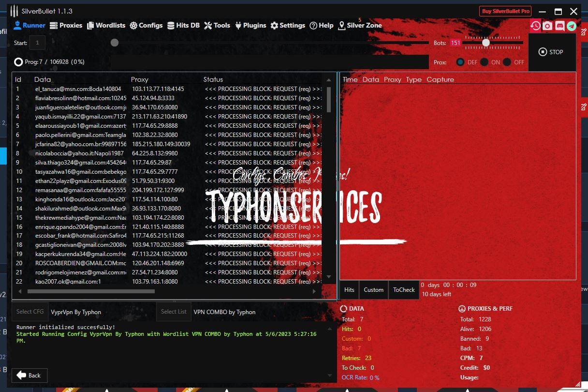This screenshot has height=392, width=588.
Task: Click the camera screenshot icon
Action: [x=547, y=26]
